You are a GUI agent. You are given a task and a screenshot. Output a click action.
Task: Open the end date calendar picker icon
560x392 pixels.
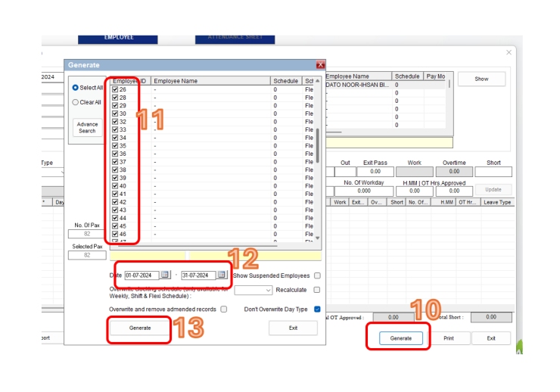point(222,275)
